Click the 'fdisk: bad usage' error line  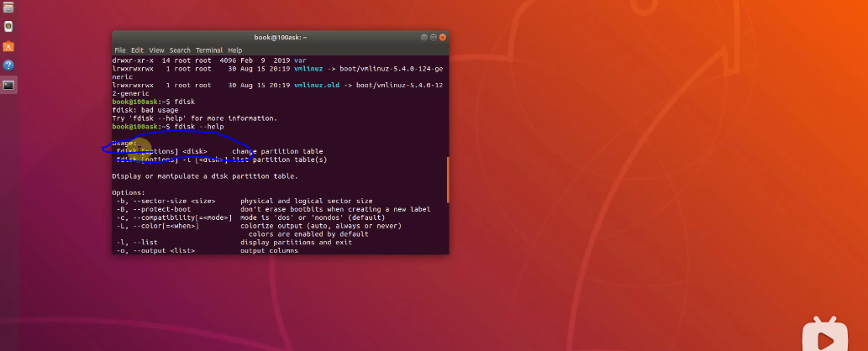[x=145, y=110]
